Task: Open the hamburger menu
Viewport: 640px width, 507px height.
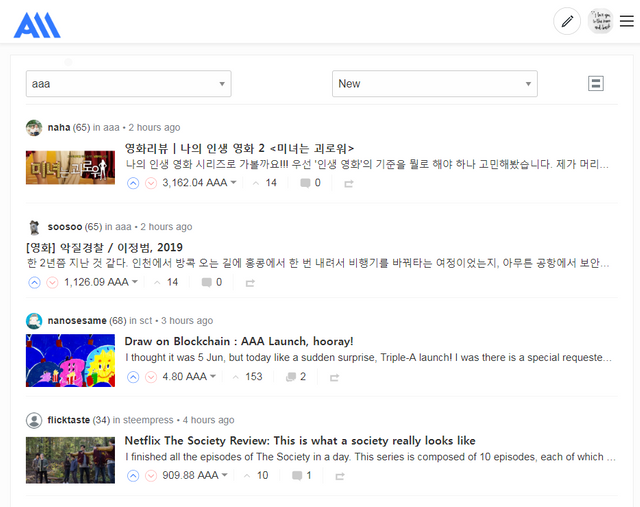Action: [627, 21]
